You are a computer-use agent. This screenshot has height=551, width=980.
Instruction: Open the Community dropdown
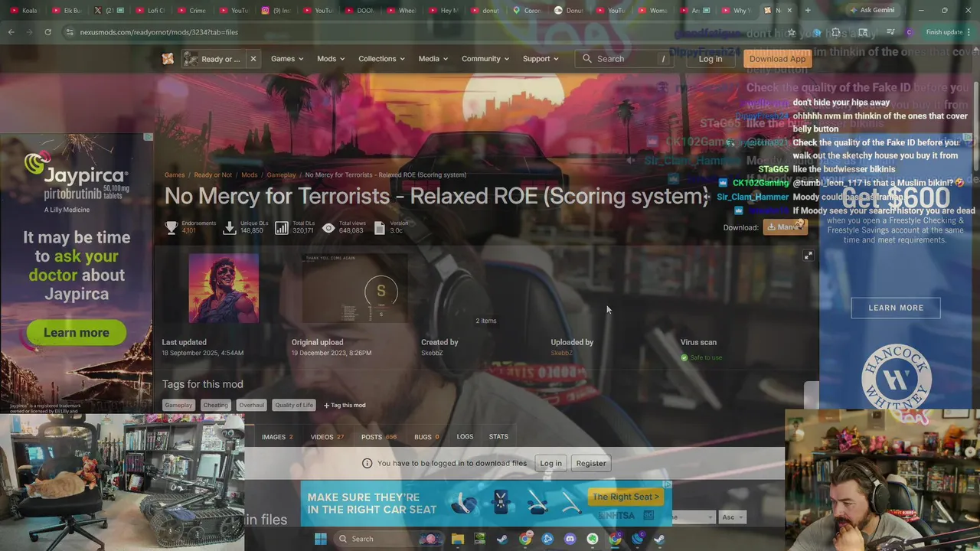pos(485,59)
